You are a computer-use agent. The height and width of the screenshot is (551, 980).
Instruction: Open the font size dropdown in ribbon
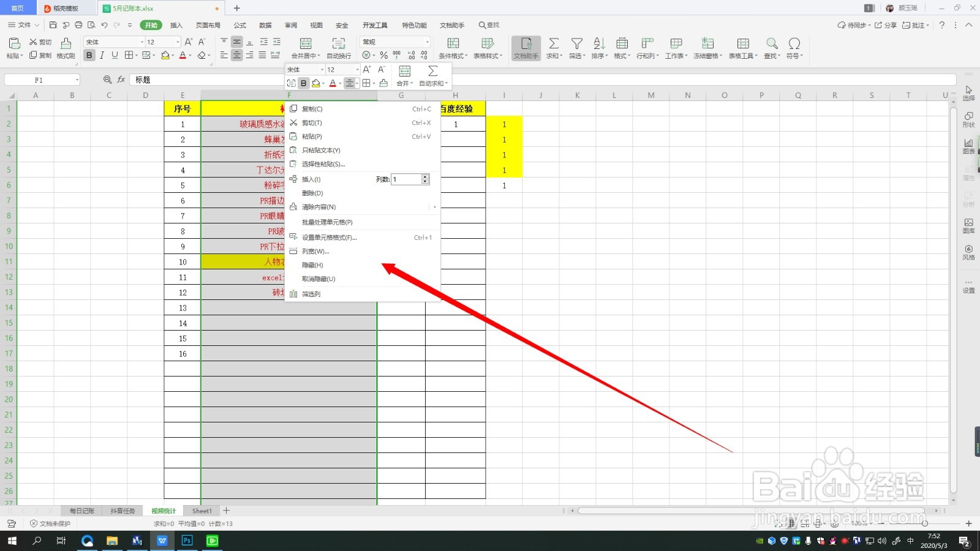click(x=178, y=42)
